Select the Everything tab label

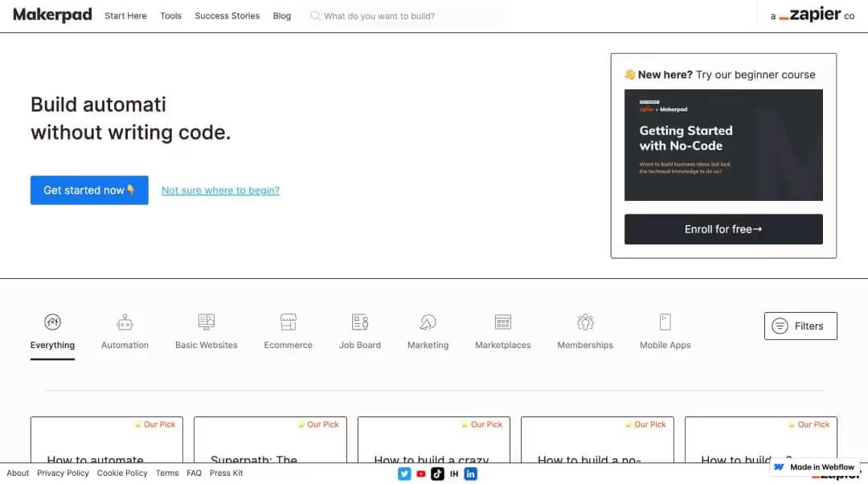(52, 345)
